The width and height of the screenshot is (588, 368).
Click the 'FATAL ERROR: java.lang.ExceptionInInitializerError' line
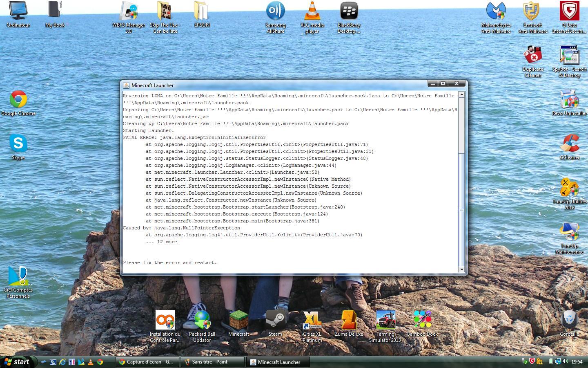pos(194,138)
